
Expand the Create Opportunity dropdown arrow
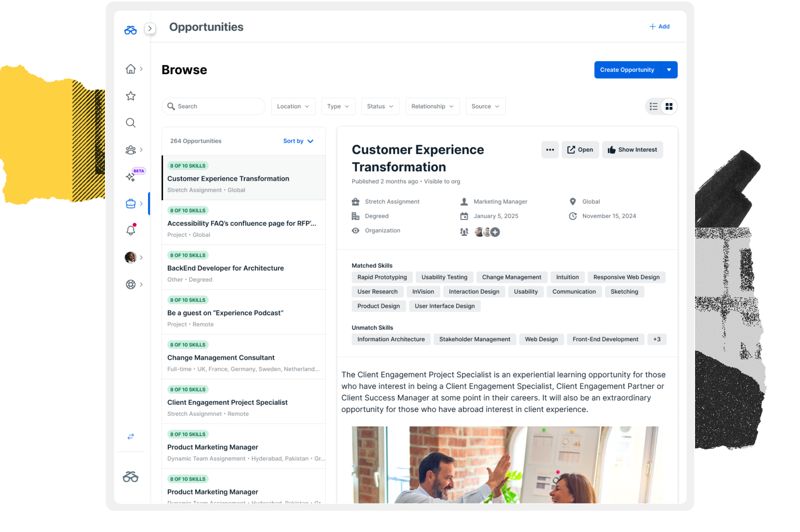[x=669, y=70]
